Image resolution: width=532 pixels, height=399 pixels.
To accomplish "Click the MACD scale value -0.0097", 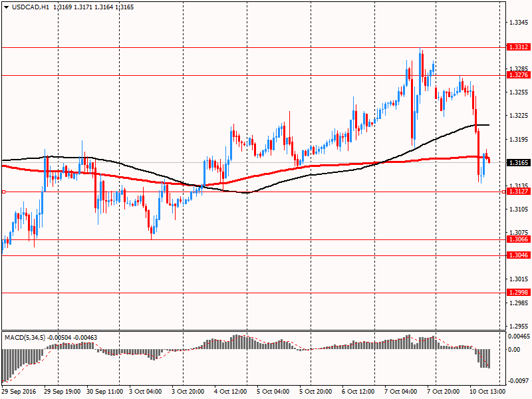I will tap(517, 380).
